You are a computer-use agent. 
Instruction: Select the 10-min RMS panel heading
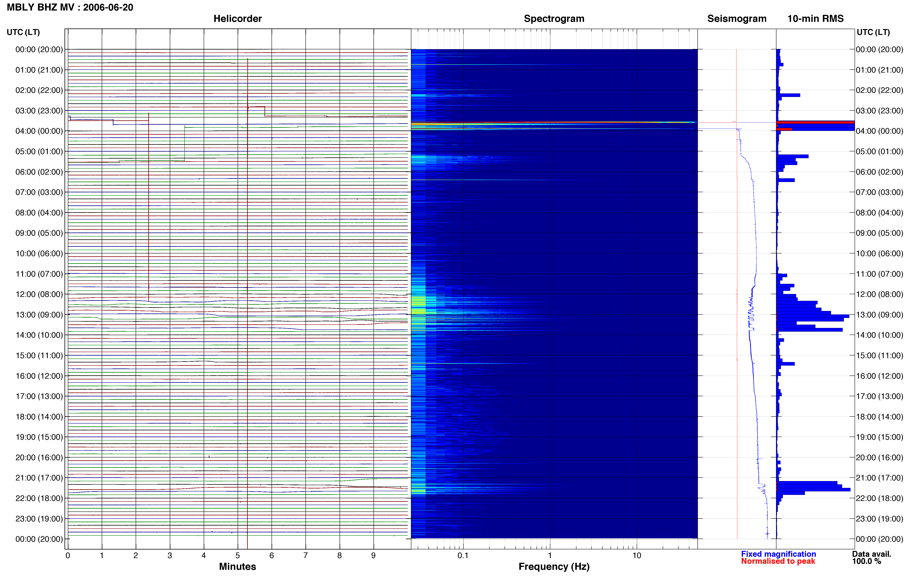(x=815, y=19)
